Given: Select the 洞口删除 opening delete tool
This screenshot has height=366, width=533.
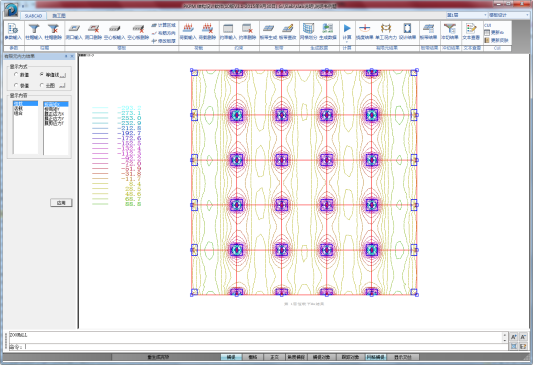Looking at the screenshot, I should coord(93,32).
